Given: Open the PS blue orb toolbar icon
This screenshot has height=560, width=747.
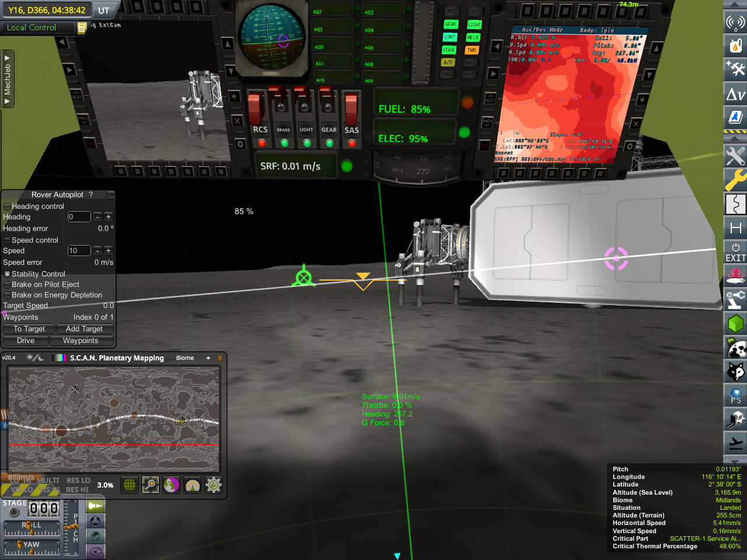Looking at the screenshot, I should pos(735,395).
